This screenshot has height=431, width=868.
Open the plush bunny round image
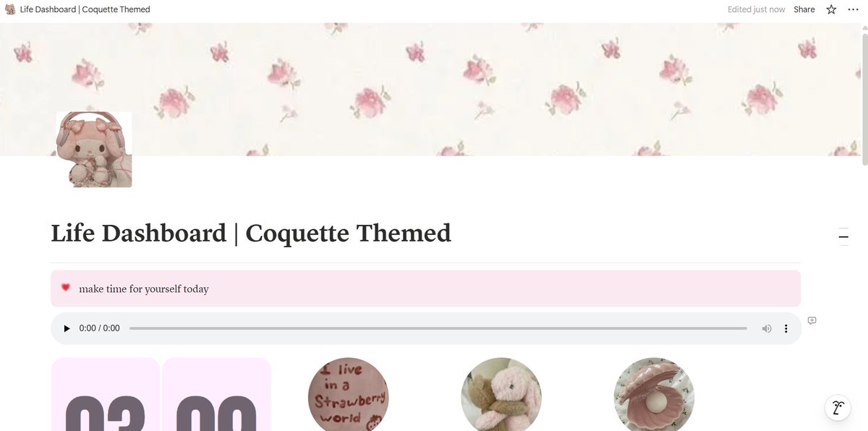[501, 394]
